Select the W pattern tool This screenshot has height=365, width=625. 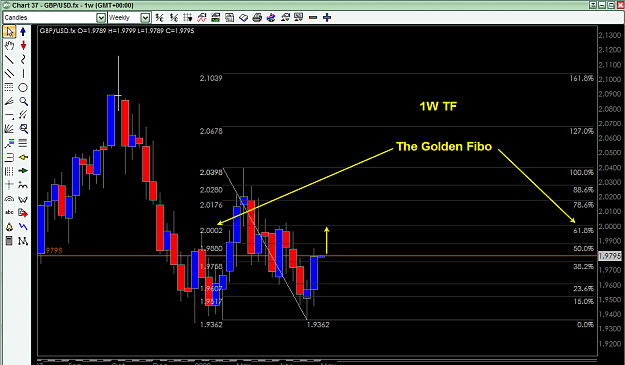[x=23, y=199]
